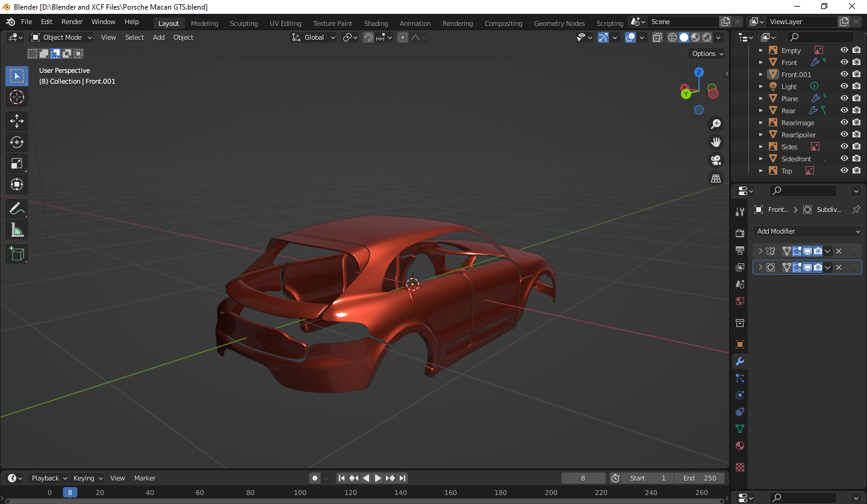The height and width of the screenshot is (504, 867).
Task: Open the Object Data properties tab
Action: [x=740, y=429]
